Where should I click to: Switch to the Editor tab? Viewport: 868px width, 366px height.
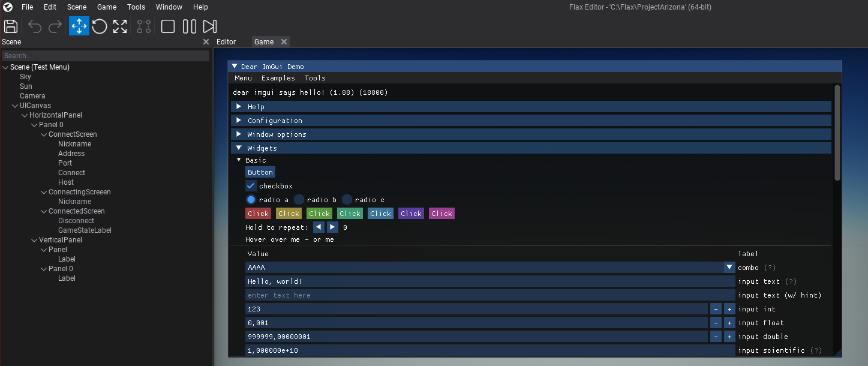click(226, 42)
